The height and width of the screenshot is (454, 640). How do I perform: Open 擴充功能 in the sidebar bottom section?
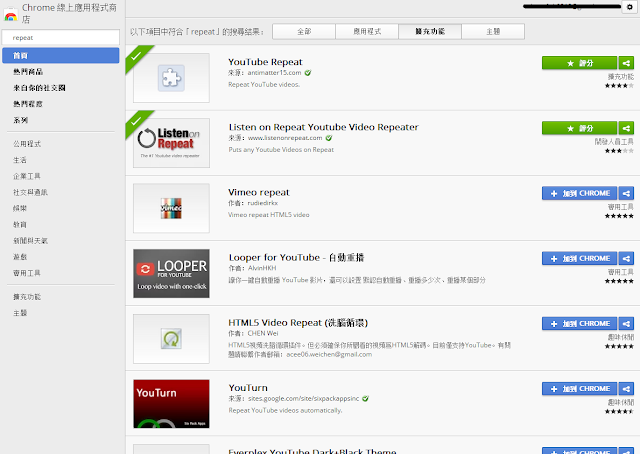point(27,297)
